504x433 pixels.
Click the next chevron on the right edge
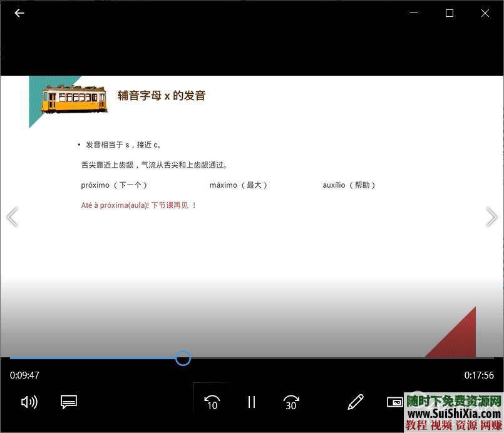[x=492, y=216]
